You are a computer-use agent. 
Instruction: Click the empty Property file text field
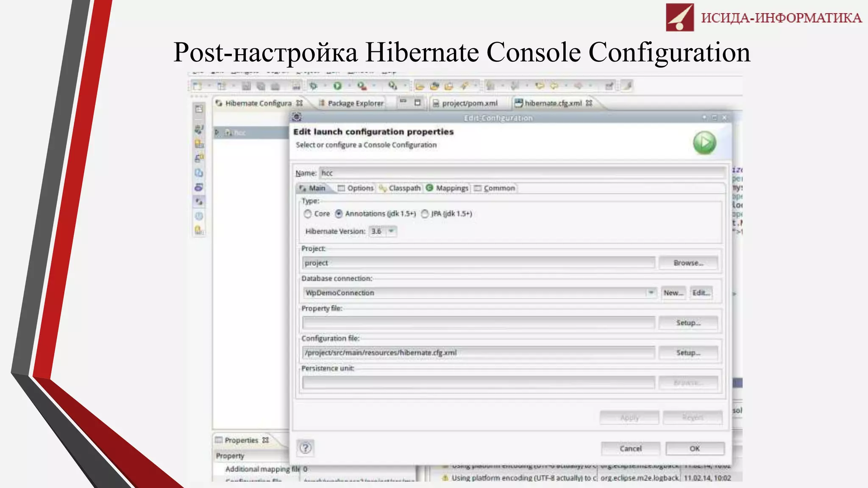(479, 323)
